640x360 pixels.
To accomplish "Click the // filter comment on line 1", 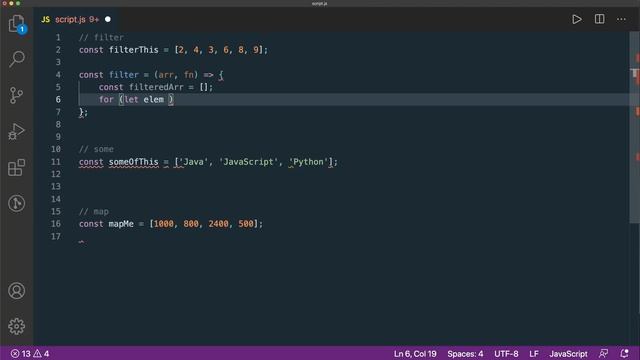I will (101, 38).
